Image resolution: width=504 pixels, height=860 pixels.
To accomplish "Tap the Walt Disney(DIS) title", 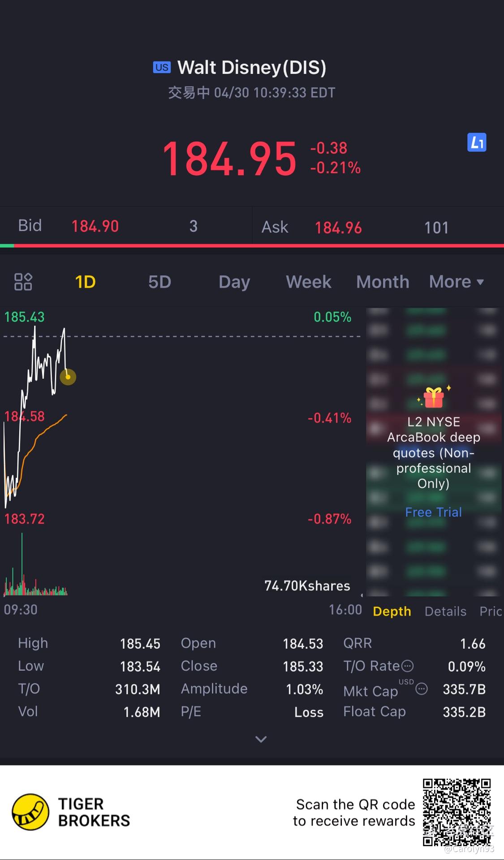I will point(252,67).
